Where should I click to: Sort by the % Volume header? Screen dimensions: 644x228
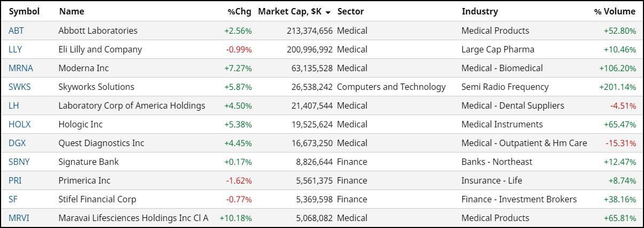[615, 11]
